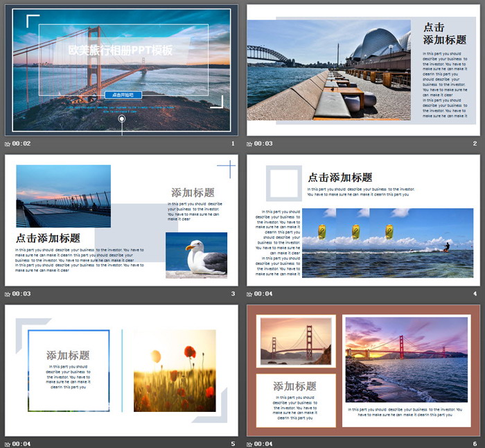Select the poppy flower photo on slide 5
The height and width of the screenshot is (448, 485).
point(175,370)
